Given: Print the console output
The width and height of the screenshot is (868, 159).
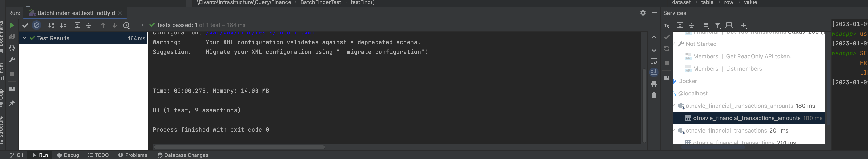Looking at the screenshot, I should [x=654, y=84].
